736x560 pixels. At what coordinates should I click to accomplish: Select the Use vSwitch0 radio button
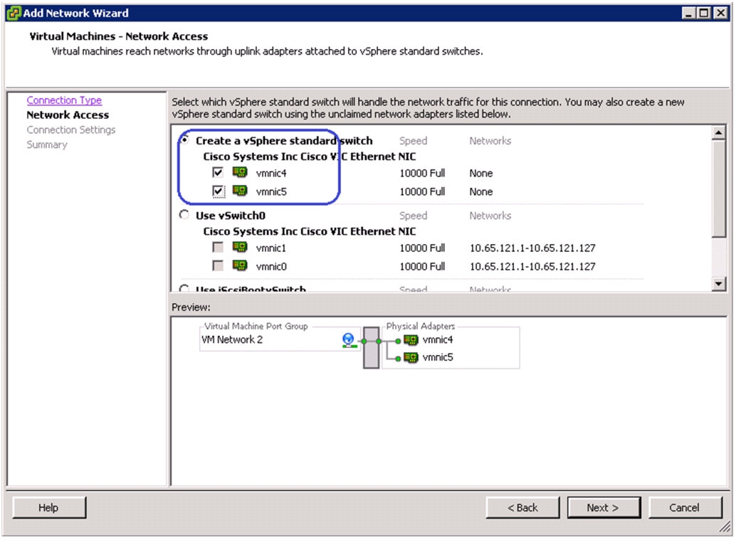coord(184,215)
